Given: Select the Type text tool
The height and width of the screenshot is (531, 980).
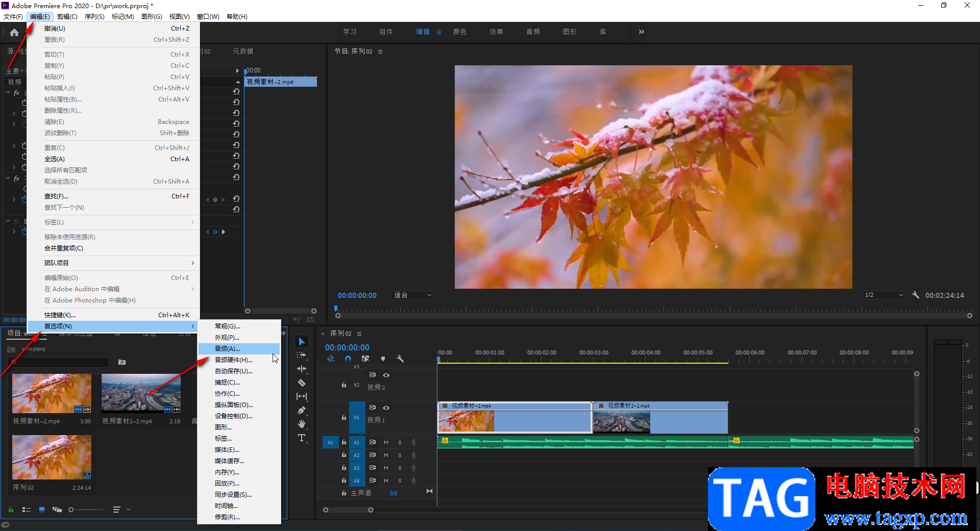Looking at the screenshot, I should pos(302,438).
